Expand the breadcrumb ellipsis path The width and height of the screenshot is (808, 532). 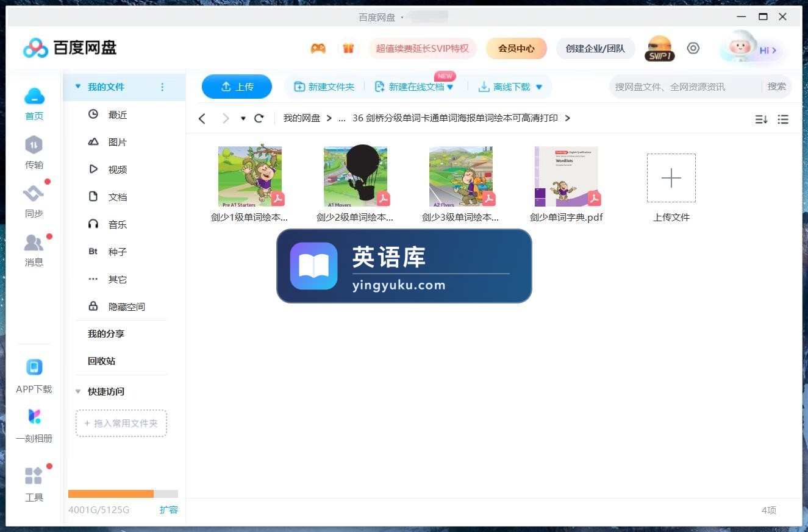[341, 118]
